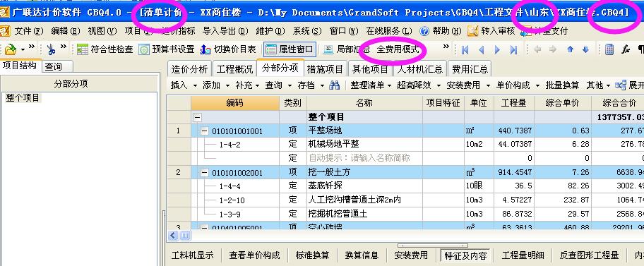Go to previous record arrow
644x266 pixels.
pos(481,49)
